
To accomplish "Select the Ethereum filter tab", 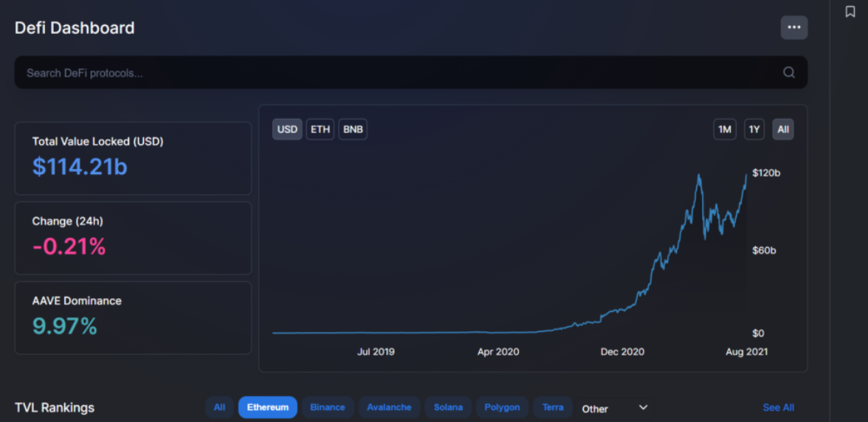I will click(x=268, y=408).
